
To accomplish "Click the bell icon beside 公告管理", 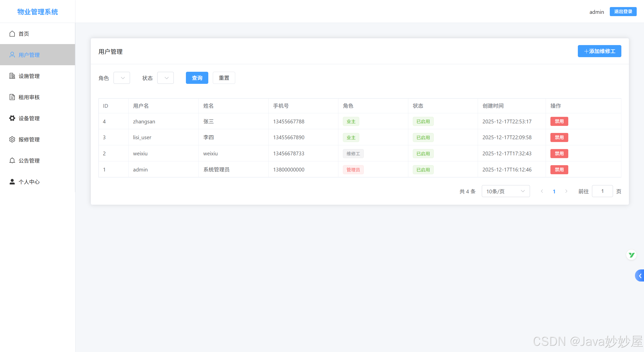I will (12, 161).
